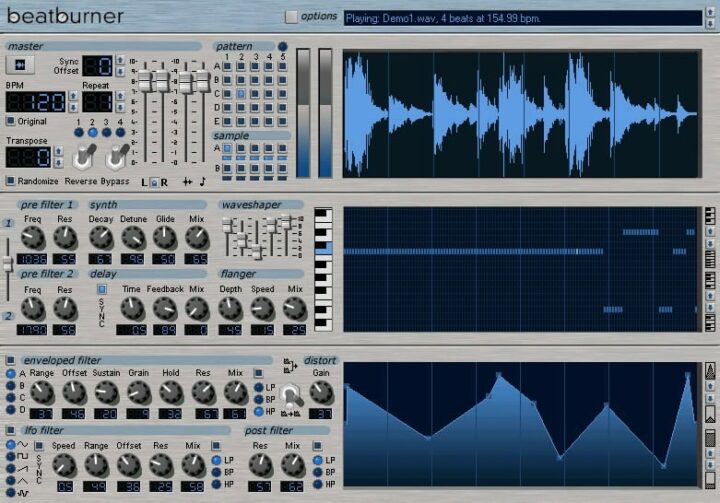720x503 pixels.
Task: Click the music note icon below faders
Action: tap(202, 182)
